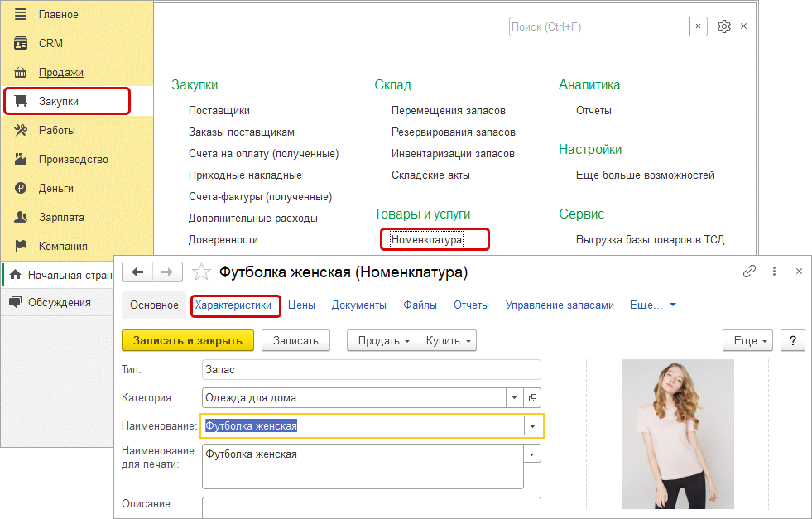Open the CRM section icon
812x519 pixels.
[x=20, y=43]
